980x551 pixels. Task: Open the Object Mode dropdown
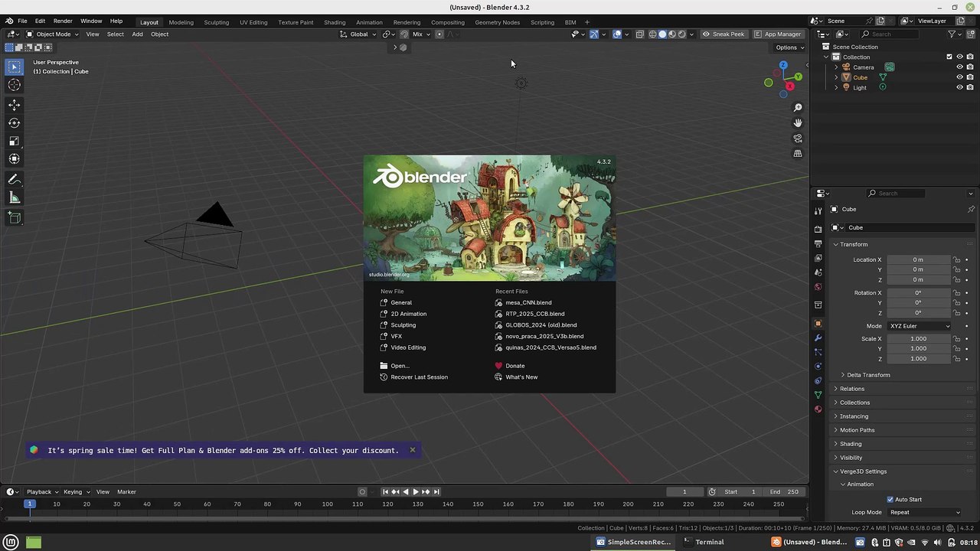tap(52, 34)
